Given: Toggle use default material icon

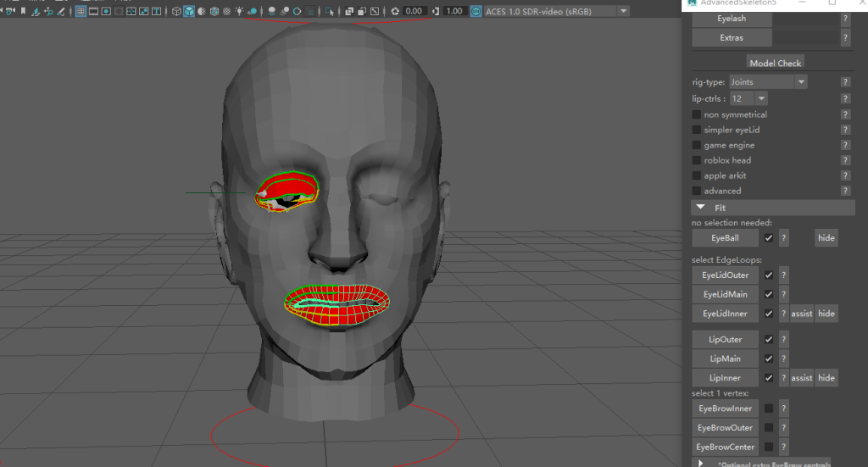Looking at the screenshot, I should pos(202,11).
